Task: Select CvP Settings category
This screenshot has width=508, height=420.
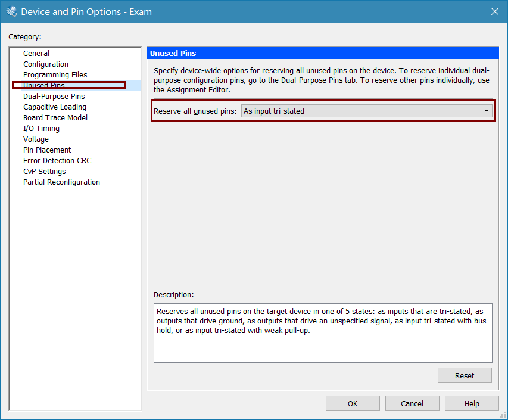Action: click(x=45, y=171)
